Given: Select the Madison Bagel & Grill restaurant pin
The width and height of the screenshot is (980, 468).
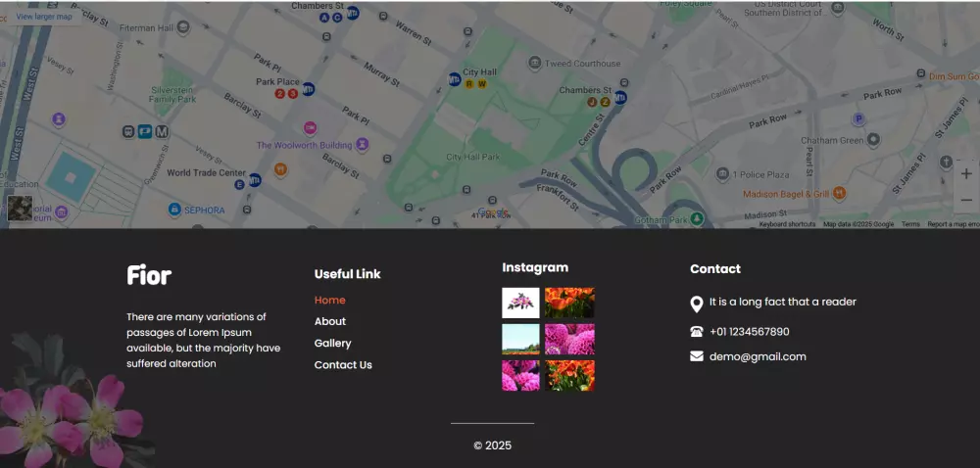Looking at the screenshot, I should [x=840, y=193].
